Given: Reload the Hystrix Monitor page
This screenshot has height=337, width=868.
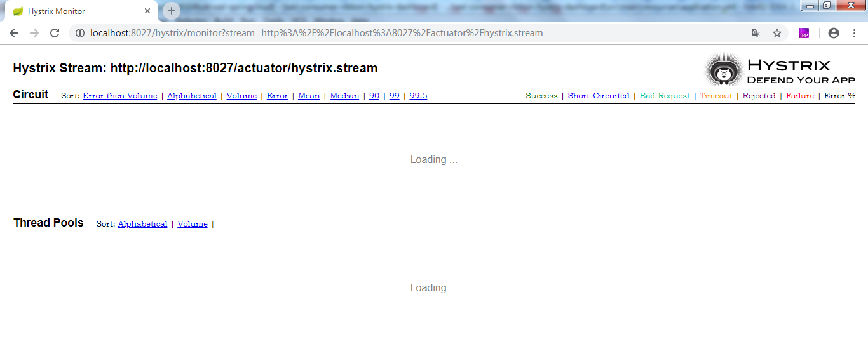Looking at the screenshot, I should point(55,33).
